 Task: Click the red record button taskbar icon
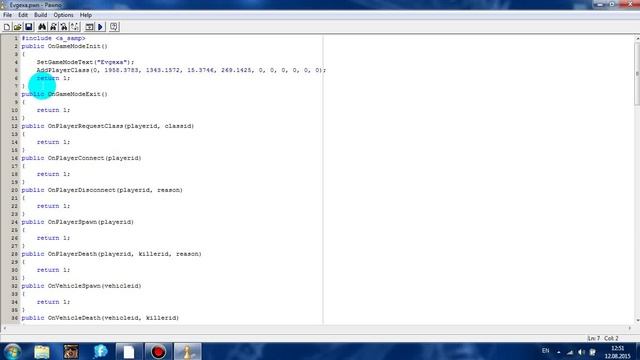point(158,351)
